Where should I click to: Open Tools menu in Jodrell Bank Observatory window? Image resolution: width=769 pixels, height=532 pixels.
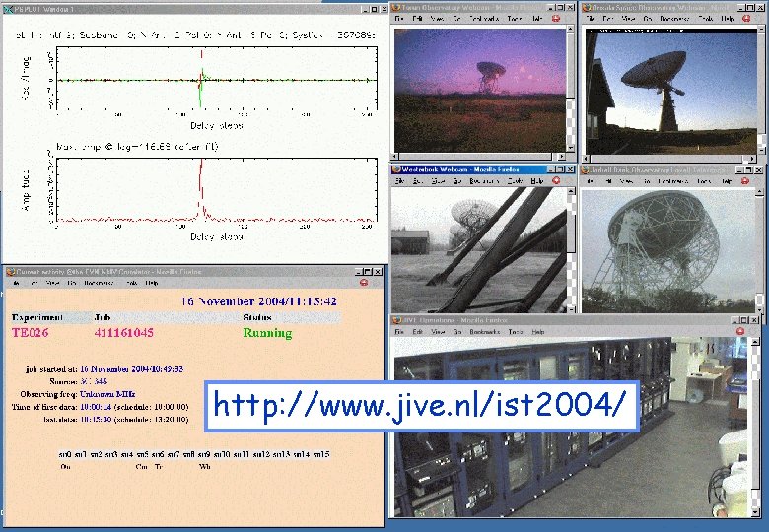point(704,181)
